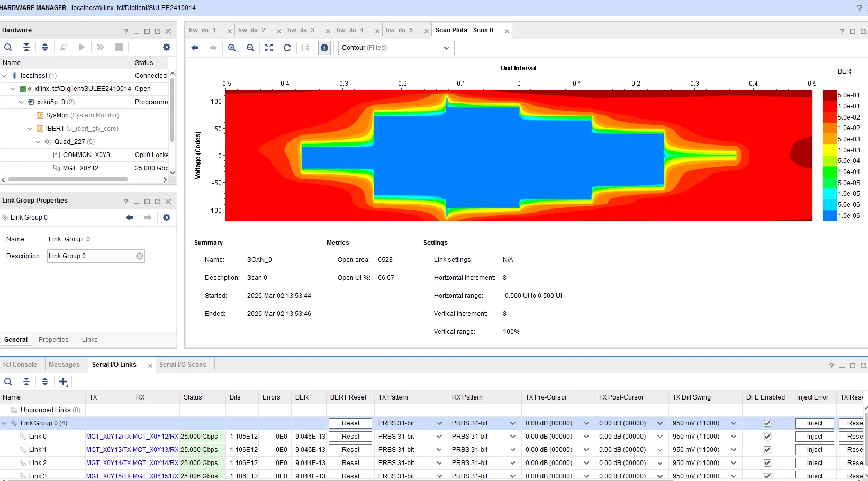Open Hardware panel settings gear
The height and width of the screenshot is (481, 868).
[167, 47]
